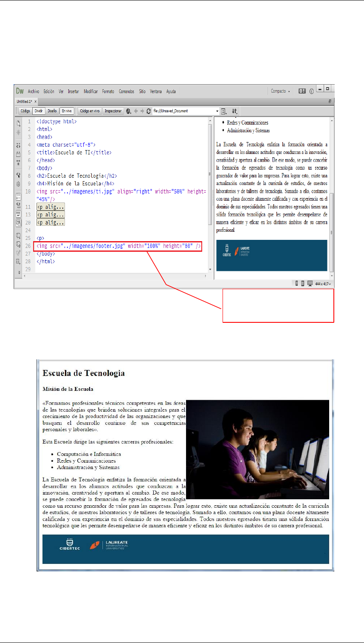Open the Sitio menu
This screenshot has height=643, width=364.
(x=142, y=91)
